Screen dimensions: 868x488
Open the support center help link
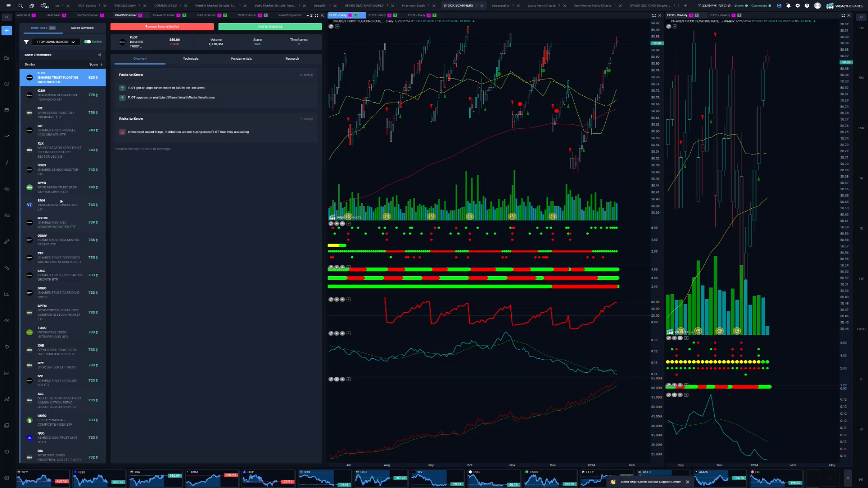[651, 482]
